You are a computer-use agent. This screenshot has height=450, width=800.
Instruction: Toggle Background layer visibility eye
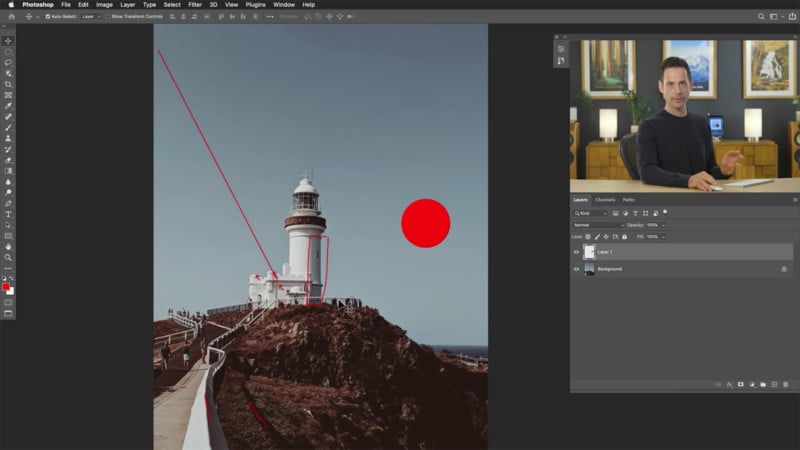pos(576,269)
